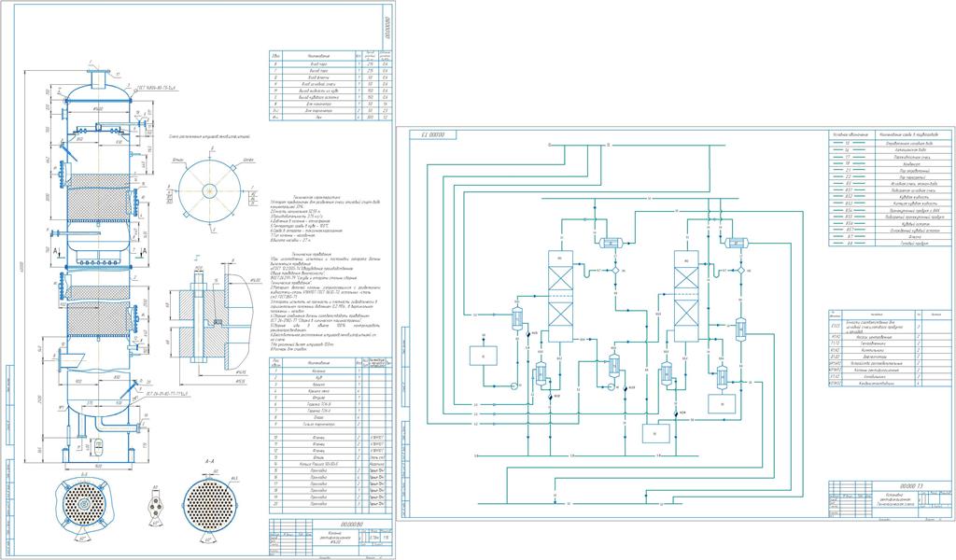956x560 pixels.
Task: Select the bottom-center tank in the scheme
Action: point(656,433)
